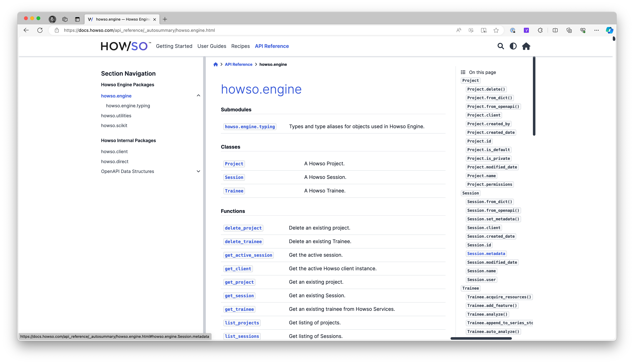Toggle vertical tabs button in title bar

(x=77, y=19)
